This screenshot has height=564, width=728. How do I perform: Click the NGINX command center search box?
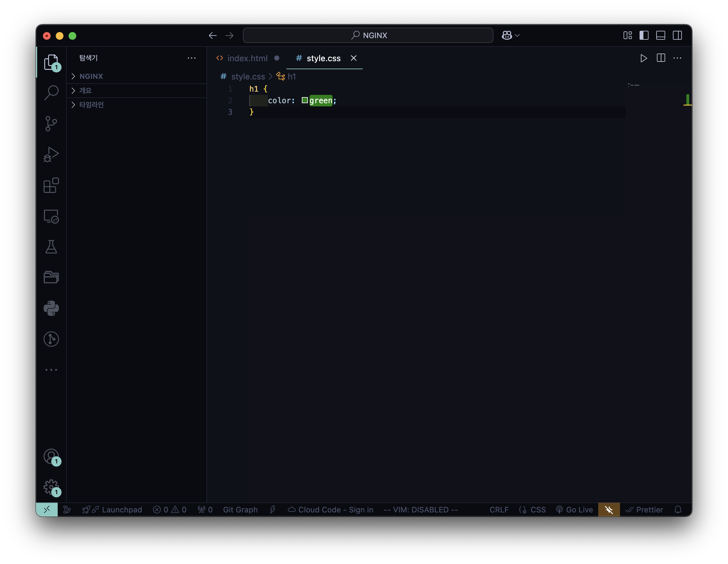point(368,35)
